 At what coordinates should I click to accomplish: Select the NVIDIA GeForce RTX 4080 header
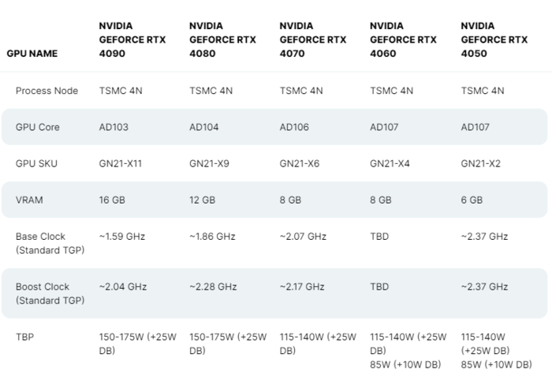click(222, 39)
